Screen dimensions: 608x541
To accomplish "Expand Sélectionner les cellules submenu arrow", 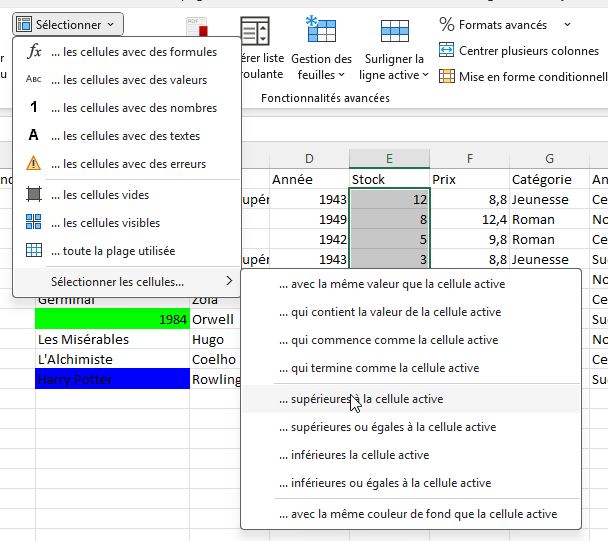I will tap(229, 281).
